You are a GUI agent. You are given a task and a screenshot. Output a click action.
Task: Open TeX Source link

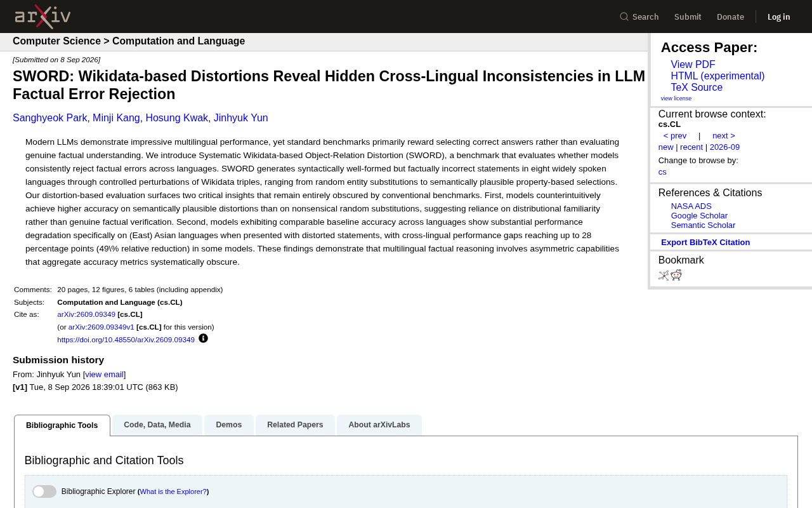697,88
